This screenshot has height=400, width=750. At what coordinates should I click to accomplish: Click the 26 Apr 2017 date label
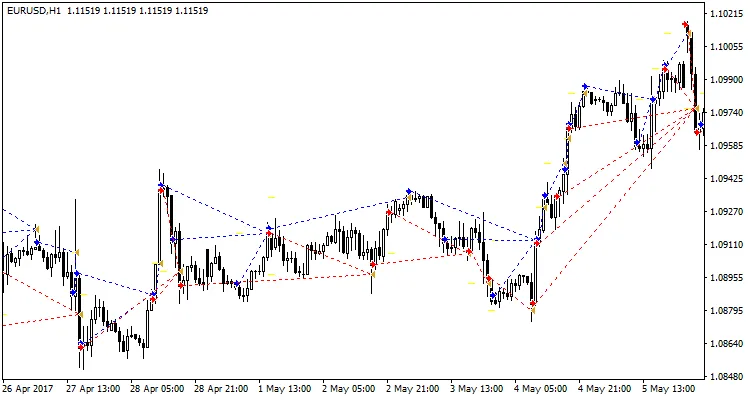27,389
